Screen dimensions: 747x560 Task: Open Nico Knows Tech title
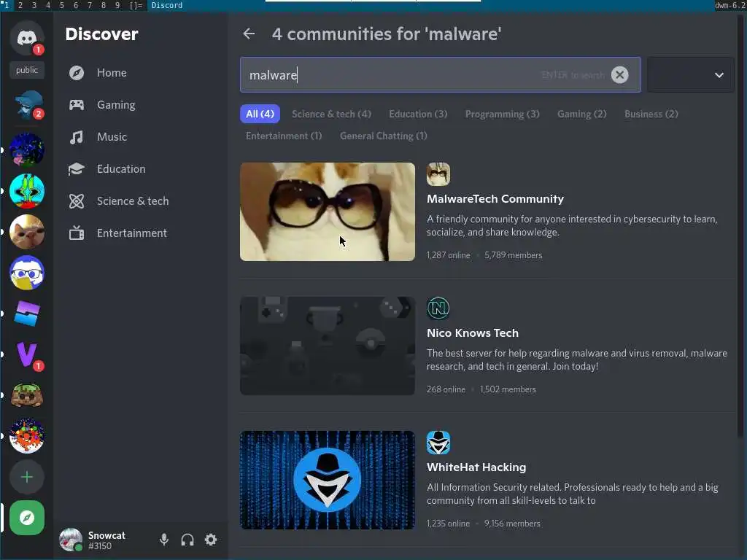click(x=473, y=333)
